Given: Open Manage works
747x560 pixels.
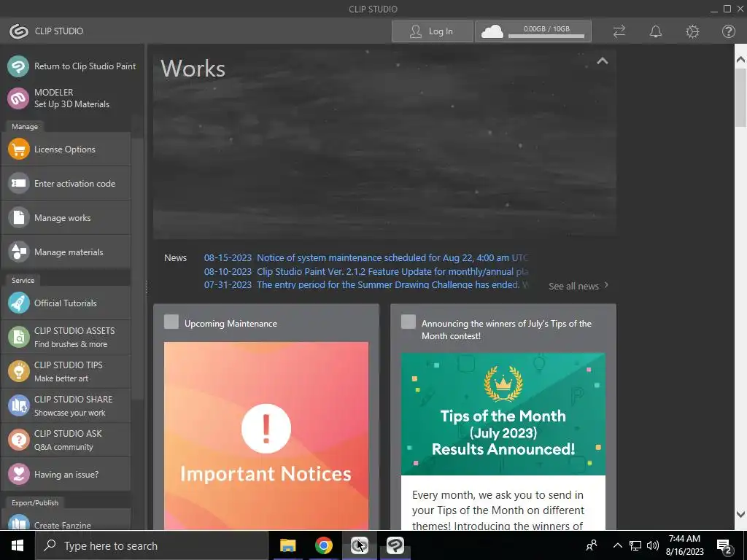Looking at the screenshot, I should coord(66,218).
